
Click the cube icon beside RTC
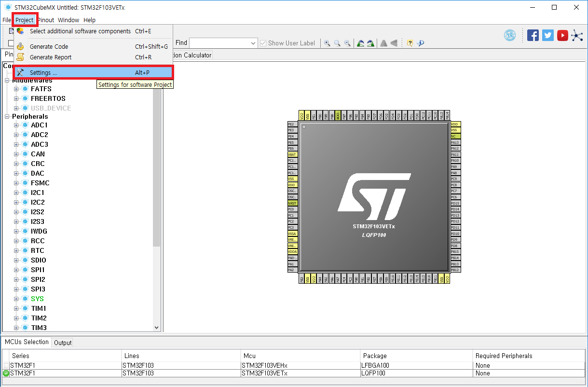(25, 250)
